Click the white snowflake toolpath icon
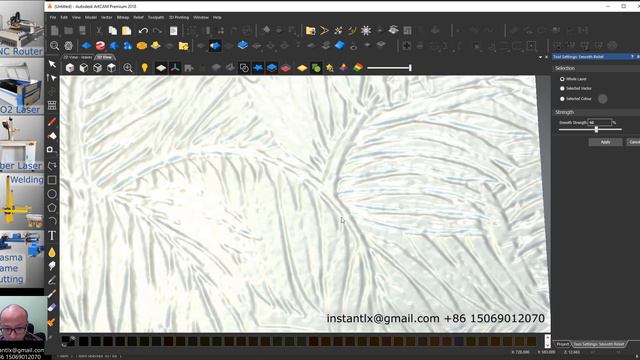This screenshot has height=360, width=640. [x=366, y=31]
